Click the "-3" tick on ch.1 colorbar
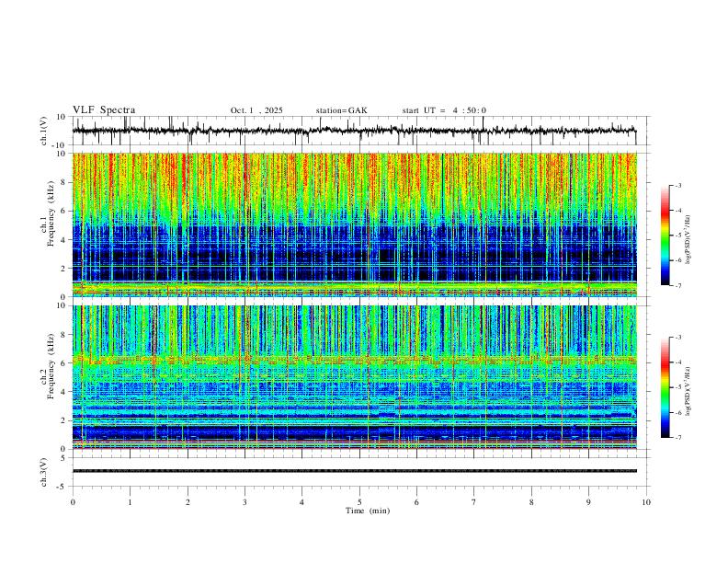Viewport: 728px width, 563px height. click(x=678, y=185)
